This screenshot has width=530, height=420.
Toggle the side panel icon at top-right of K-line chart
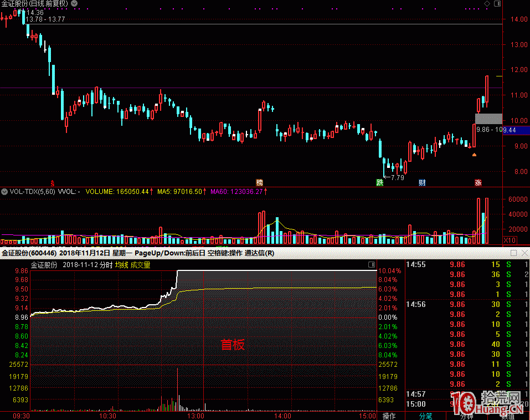(x=495, y=3)
